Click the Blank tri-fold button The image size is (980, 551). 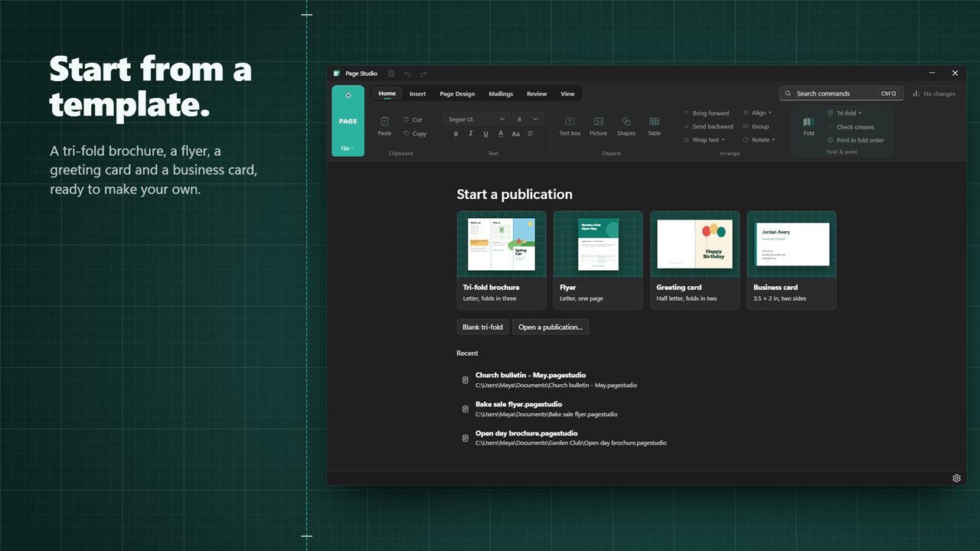[482, 328]
